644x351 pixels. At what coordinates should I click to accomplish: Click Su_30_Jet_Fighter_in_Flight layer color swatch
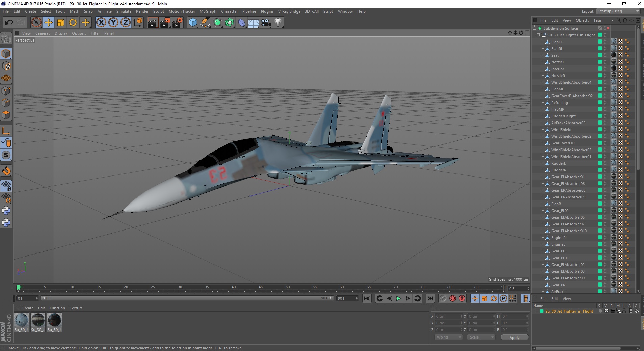point(542,311)
